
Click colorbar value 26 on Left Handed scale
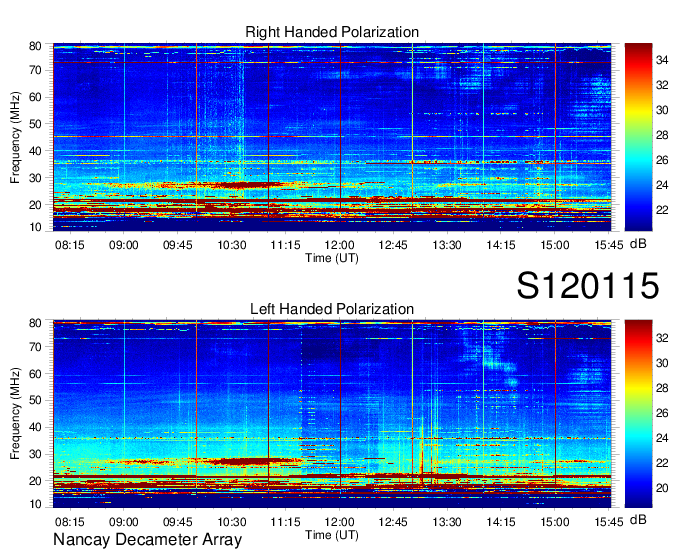(662, 413)
